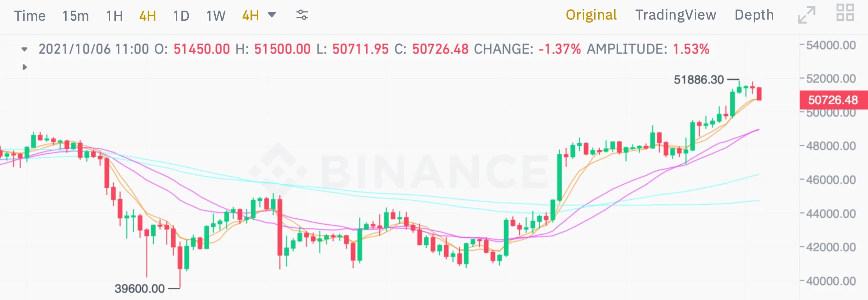This screenshot has height=300, width=868.
Task: Select the 15m interval
Action: pos(75,16)
